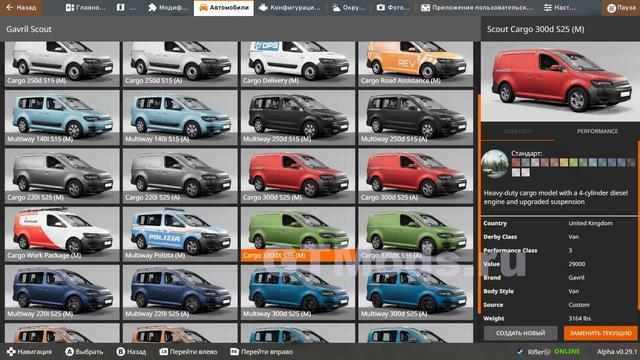Switch to the Performance details tab
This screenshot has height=360, width=640.
[597, 131]
